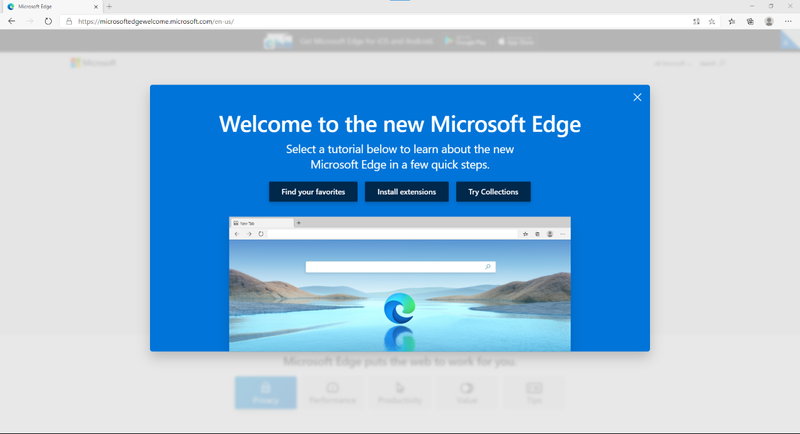Minimize the Edge browser window
This screenshot has height=434, width=800.
point(752,6)
